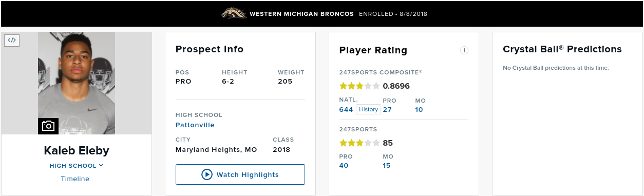
Task: Click the play icon in Watch Highlights
Action: tap(207, 174)
